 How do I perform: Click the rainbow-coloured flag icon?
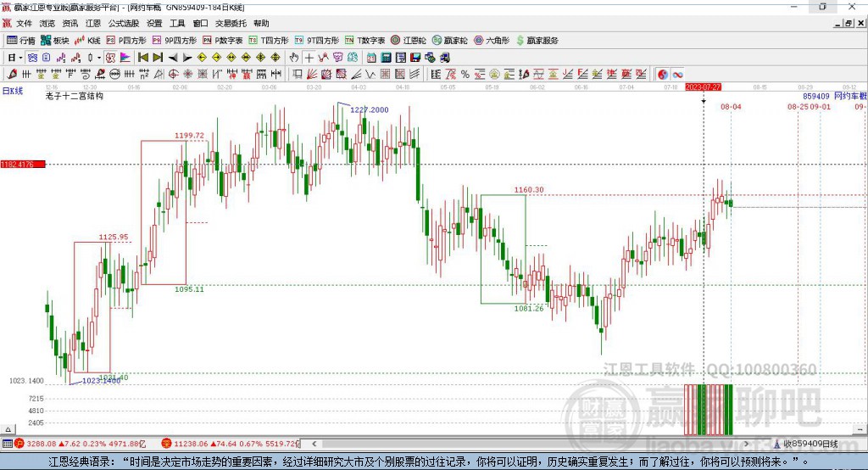tap(125, 58)
